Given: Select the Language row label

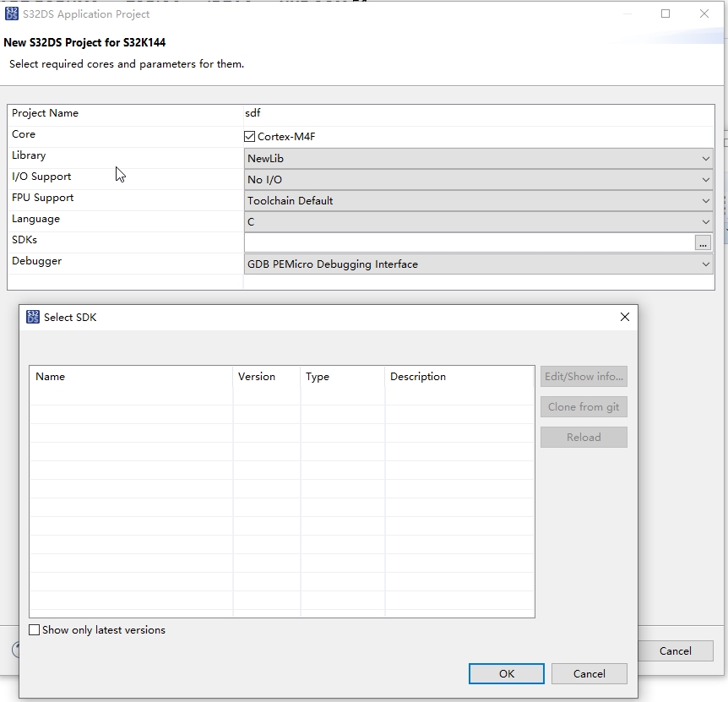Looking at the screenshot, I should click(35, 219).
